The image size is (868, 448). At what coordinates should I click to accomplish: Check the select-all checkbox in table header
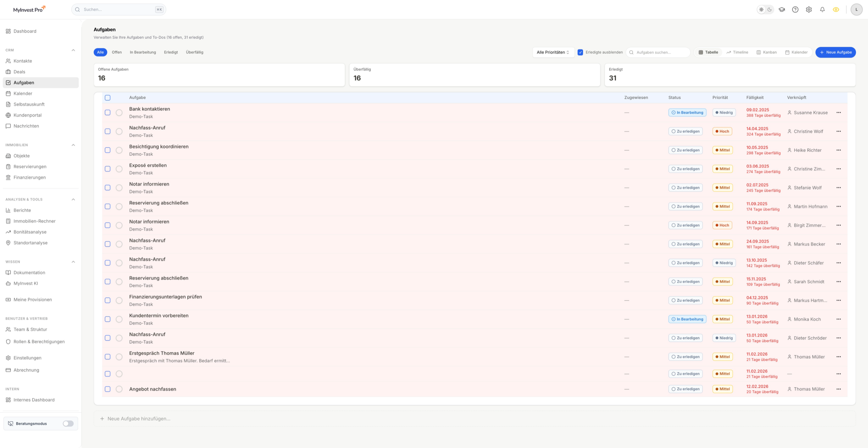point(107,98)
